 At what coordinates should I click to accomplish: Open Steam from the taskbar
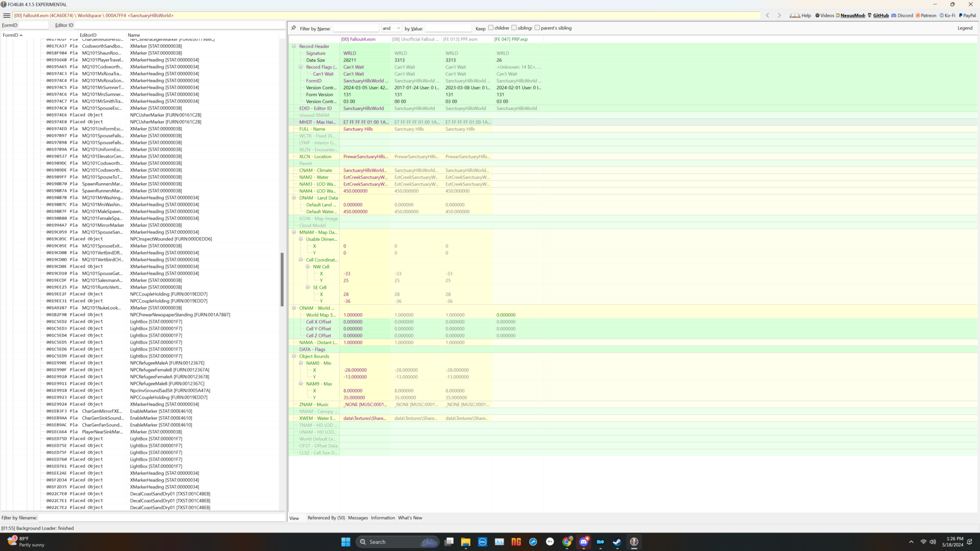617,542
